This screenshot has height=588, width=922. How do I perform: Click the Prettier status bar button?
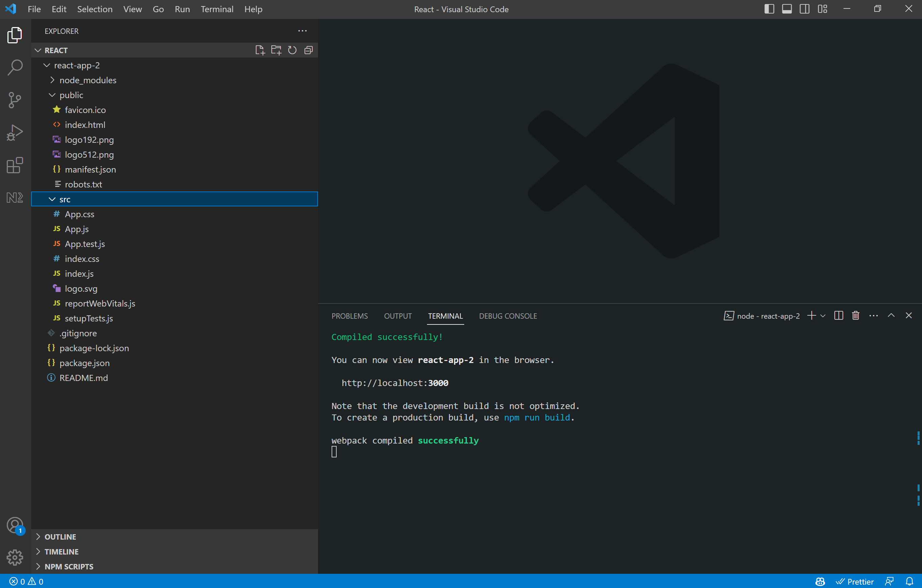click(x=854, y=582)
